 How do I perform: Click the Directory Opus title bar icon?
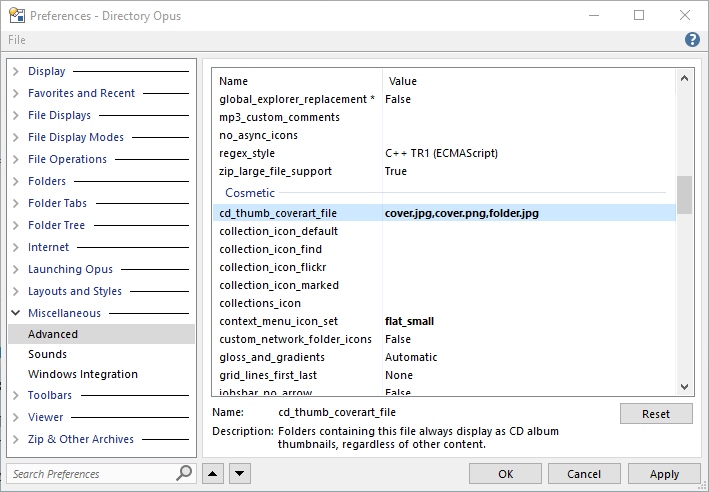pyautogui.click(x=17, y=15)
